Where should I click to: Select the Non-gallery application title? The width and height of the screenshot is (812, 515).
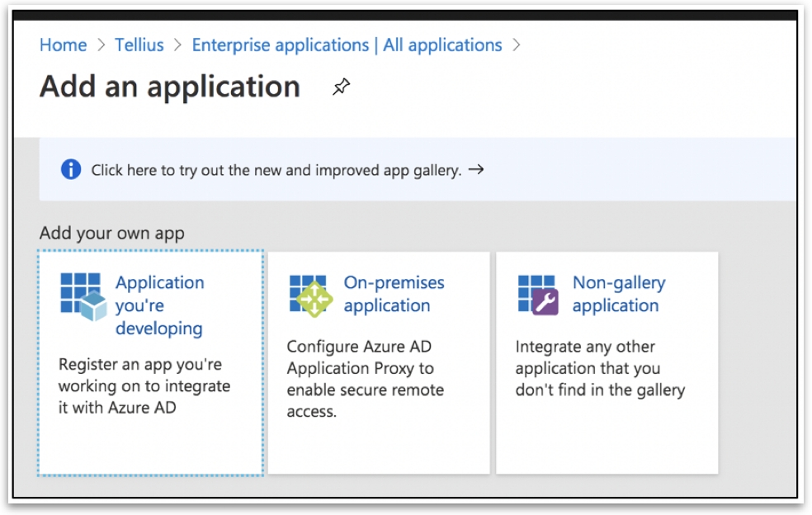(x=618, y=294)
